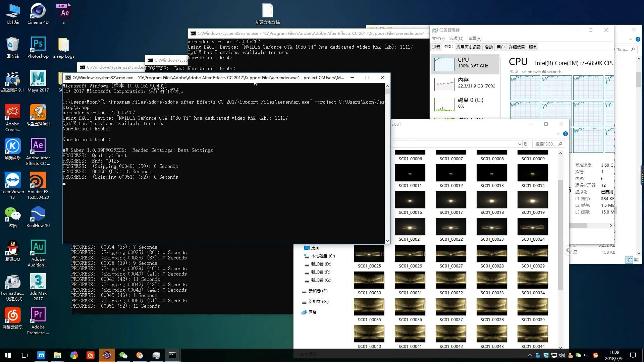Open 文件(F) menu in Task Manager
644x362 pixels.
point(438,39)
